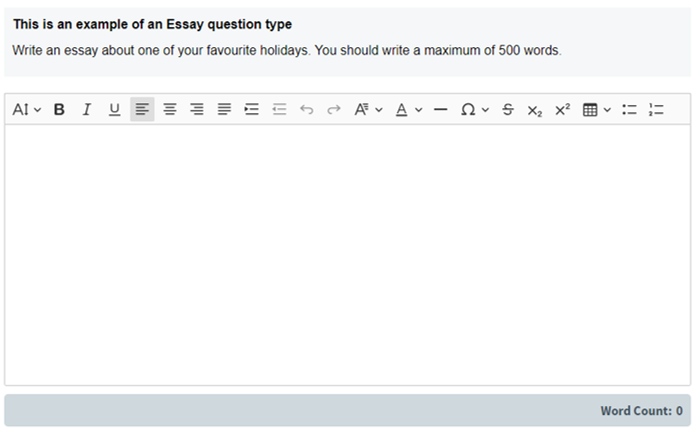
Task: Open the insert table dropdown
Action: pos(596,110)
